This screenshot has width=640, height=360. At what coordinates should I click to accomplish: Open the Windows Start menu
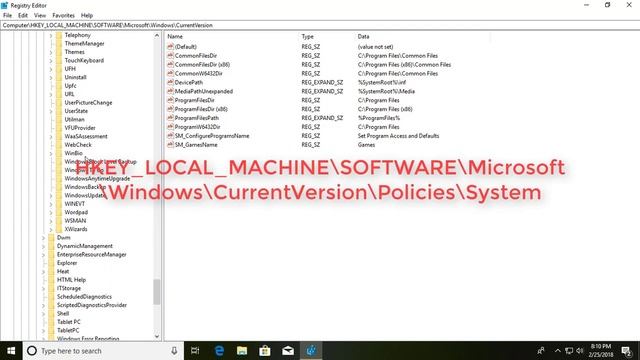pos(11,351)
